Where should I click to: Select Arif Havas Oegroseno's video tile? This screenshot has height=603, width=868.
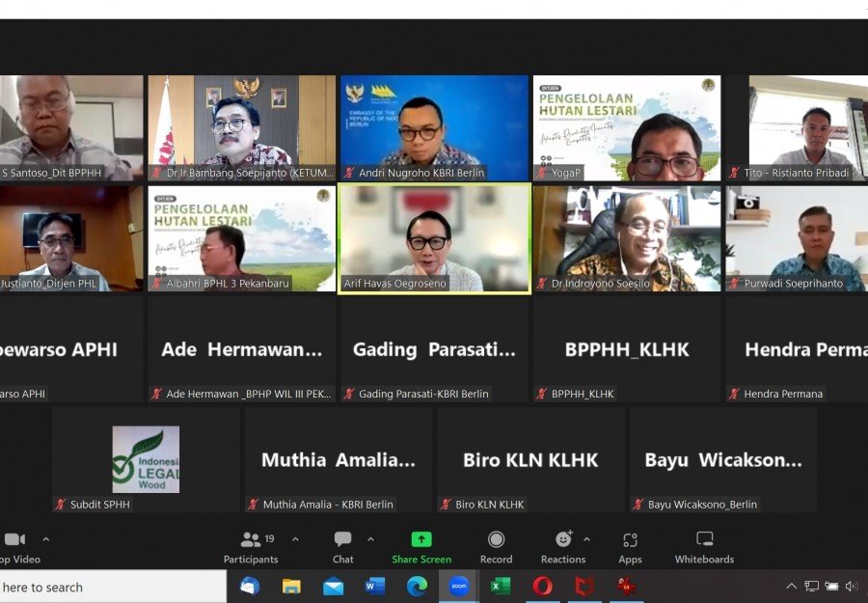tap(434, 237)
